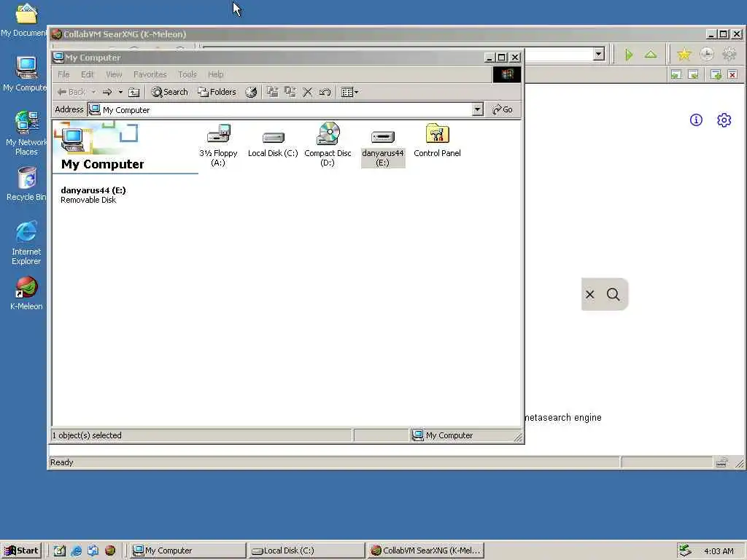Click the 4:03 AM tray clock
This screenshot has height=560, width=747.
pyautogui.click(x=719, y=551)
